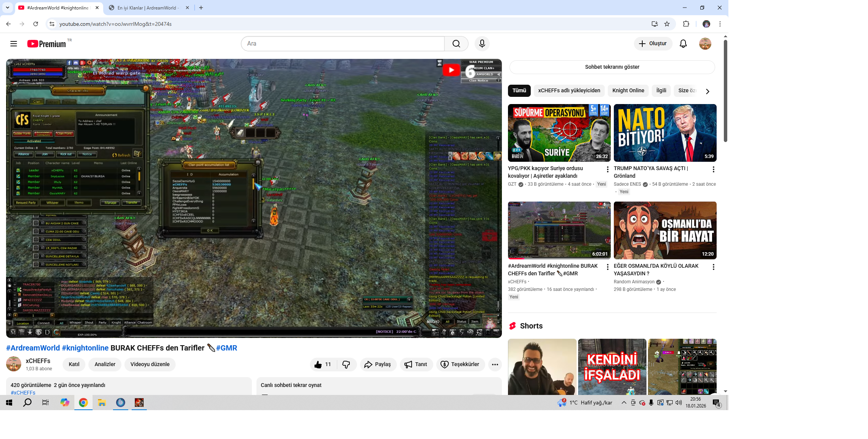Click the browser address bar URL
This screenshot has width=868, height=439.
click(x=115, y=24)
